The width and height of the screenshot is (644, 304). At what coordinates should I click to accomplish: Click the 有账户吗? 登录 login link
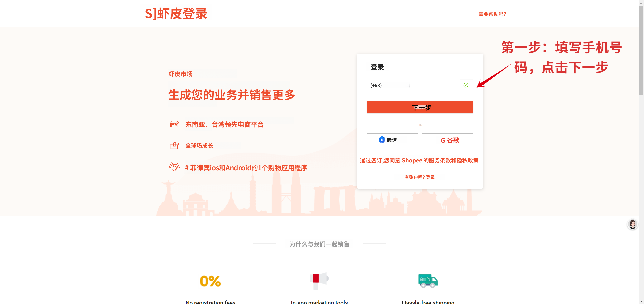[x=420, y=177]
